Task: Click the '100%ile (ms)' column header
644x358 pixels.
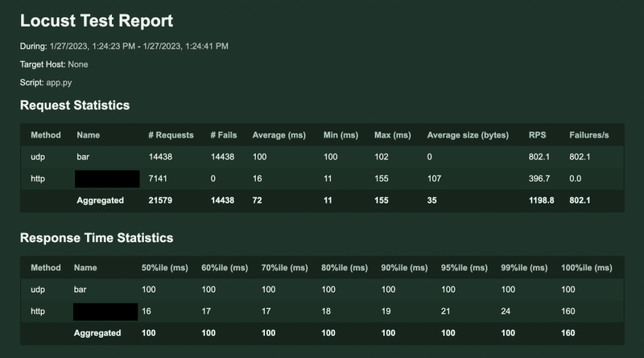Action: [587, 268]
